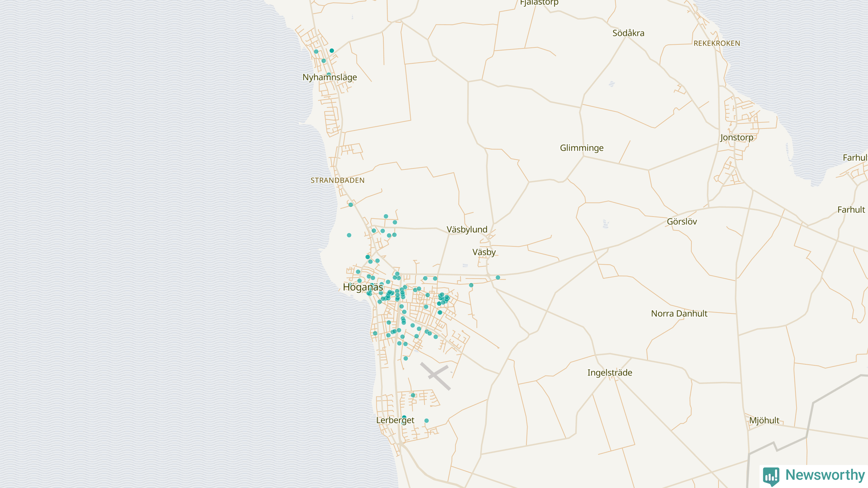The width and height of the screenshot is (868, 488).
Task: Click the Södåkra place label
Action: 628,33
